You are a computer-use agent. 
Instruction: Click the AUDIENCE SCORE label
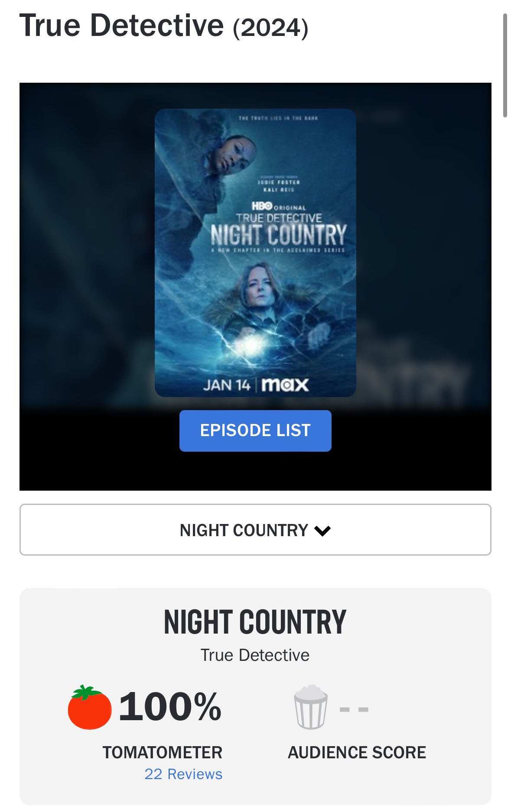[357, 753]
